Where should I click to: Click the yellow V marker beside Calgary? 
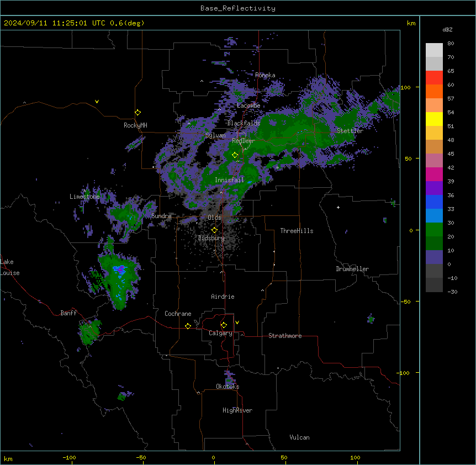point(237,323)
